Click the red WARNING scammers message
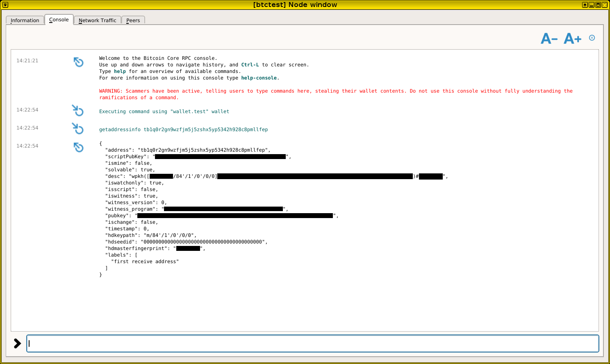Image resolution: width=610 pixels, height=364 pixels. click(x=336, y=94)
